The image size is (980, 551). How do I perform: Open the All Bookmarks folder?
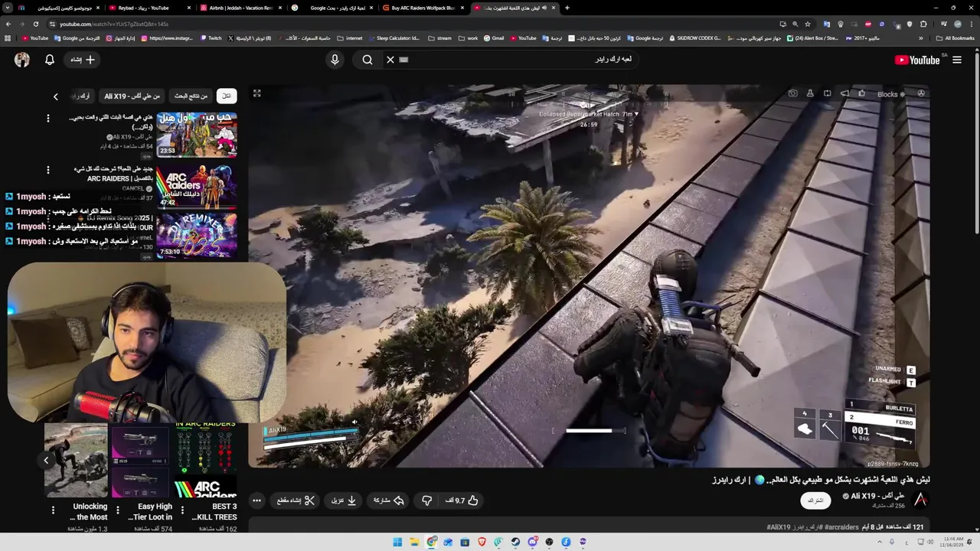coord(955,37)
